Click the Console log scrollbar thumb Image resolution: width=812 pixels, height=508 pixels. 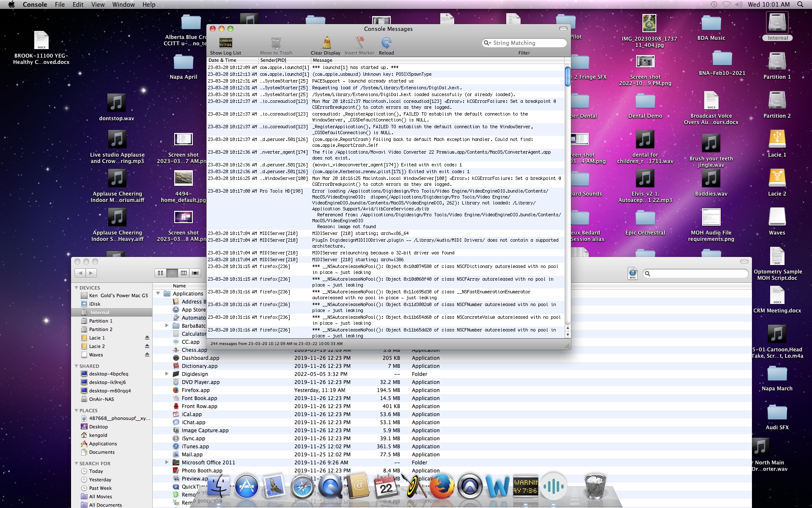point(568,76)
